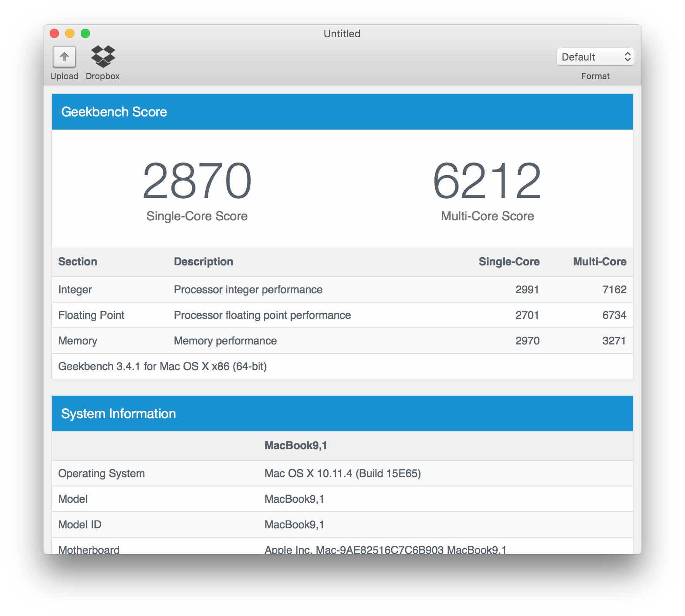Click the Memory row label

pos(78,341)
